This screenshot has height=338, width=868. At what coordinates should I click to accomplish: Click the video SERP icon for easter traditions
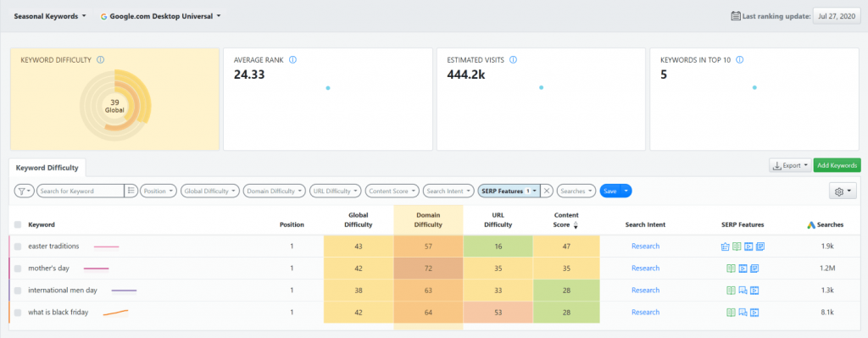tap(748, 247)
